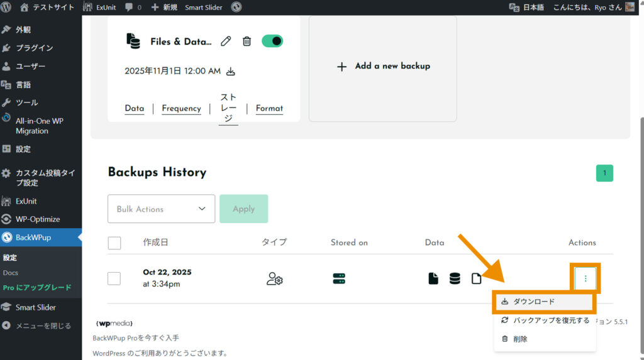The image size is (644, 360).
Task: Click the server storage icon under Stored on
Action: 340,279
